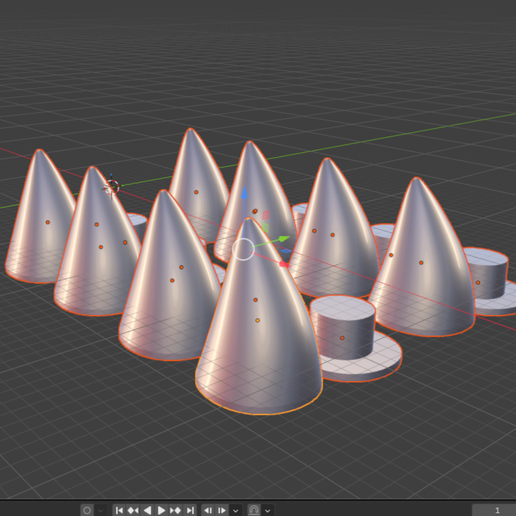516x516 pixels.
Task: Jump to the last frame
Action: 190,510
